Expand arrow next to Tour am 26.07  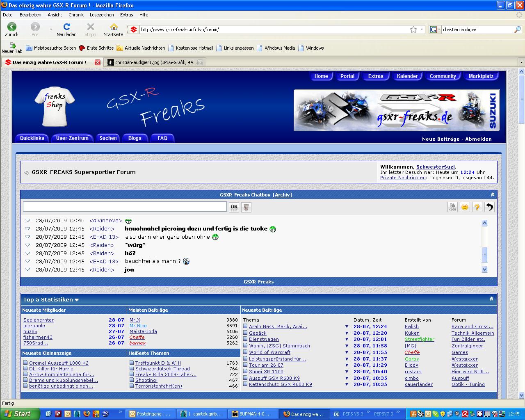pyautogui.click(x=347, y=365)
